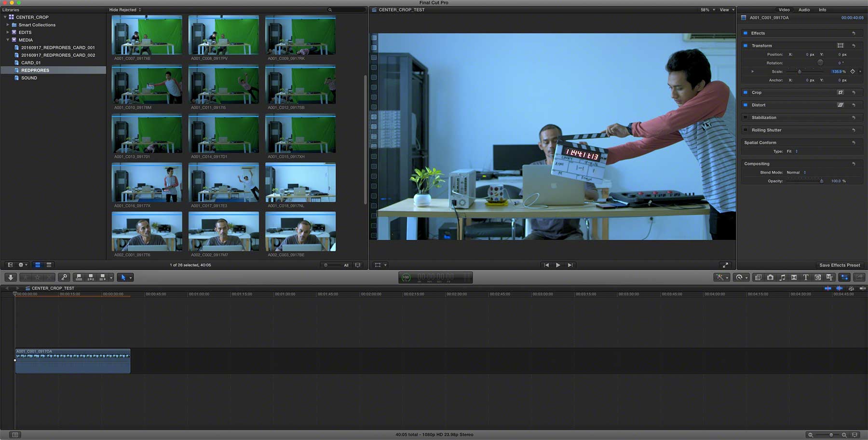Open the Titles browser T icon
Image resolution: width=868 pixels, height=440 pixels.
pyautogui.click(x=806, y=277)
